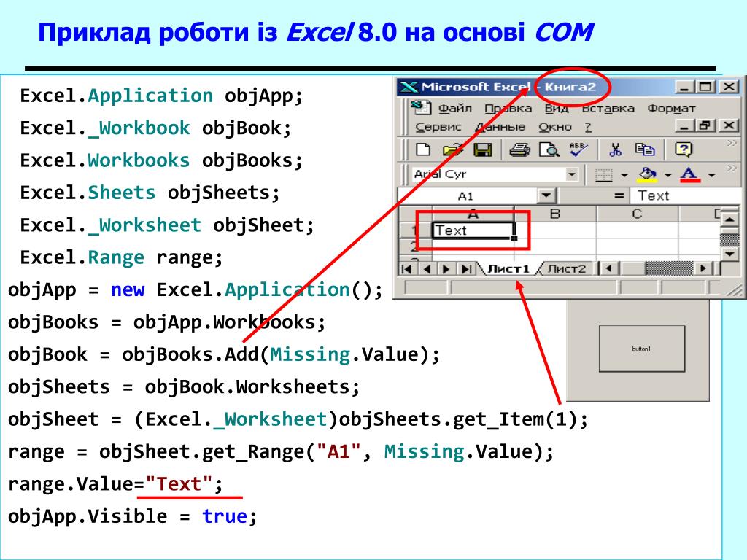Click the Print icon in Excel toolbar
Screen dimensions: 747x560
click(519, 149)
